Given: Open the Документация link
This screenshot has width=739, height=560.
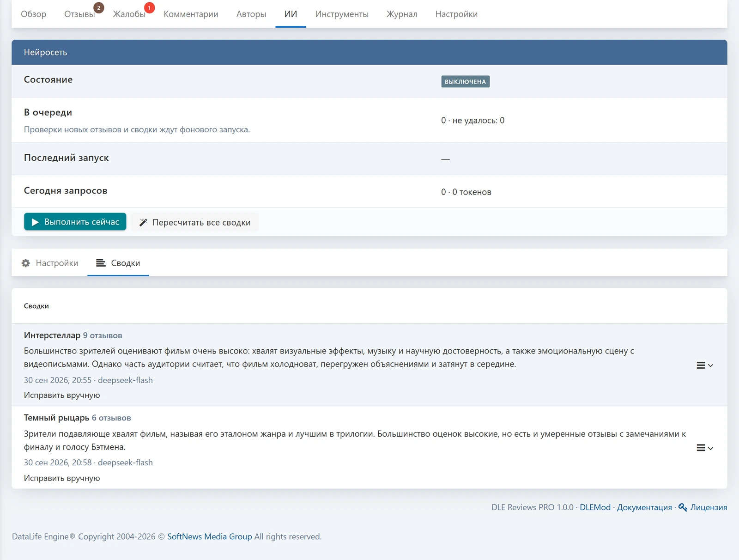Looking at the screenshot, I should click(x=644, y=507).
